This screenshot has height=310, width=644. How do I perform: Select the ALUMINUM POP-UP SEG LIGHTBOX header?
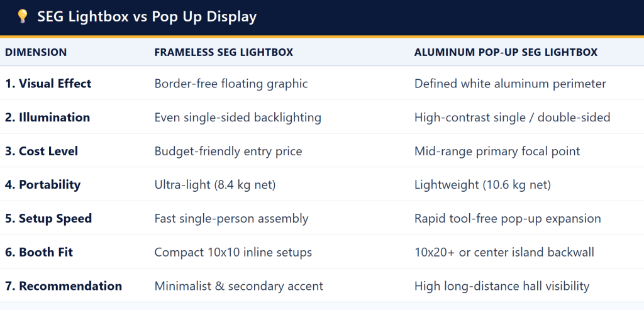point(506,52)
